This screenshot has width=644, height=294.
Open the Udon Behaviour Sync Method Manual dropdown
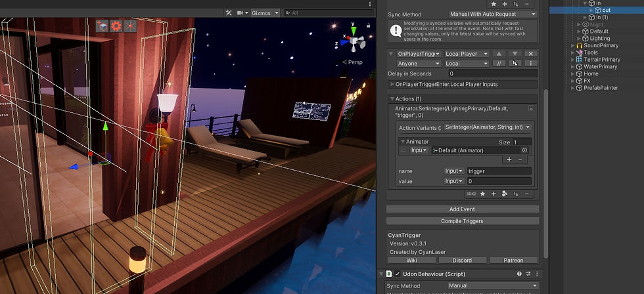tap(493, 286)
